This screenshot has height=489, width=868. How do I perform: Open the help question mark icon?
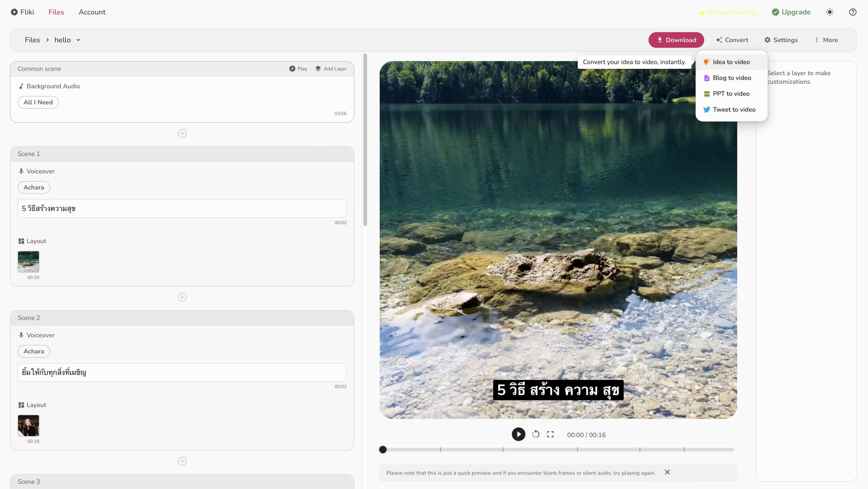[852, 12]
